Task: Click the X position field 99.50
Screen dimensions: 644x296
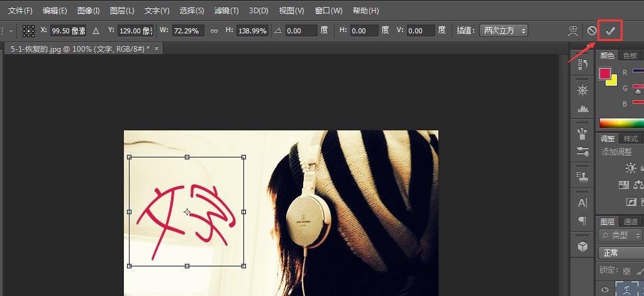Action: pyautogui.click(x=68, y=31)
